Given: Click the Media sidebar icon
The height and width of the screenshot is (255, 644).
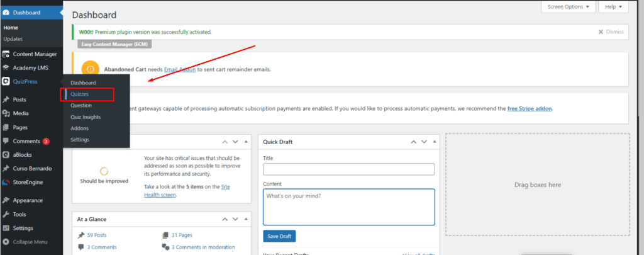Looking at the screenshot, I should [6, 113].
